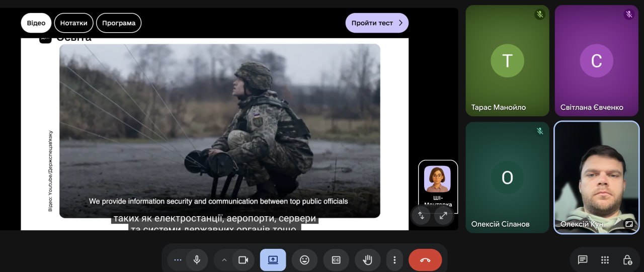Open audio options dots beside microphone
This screenshot has width=644, height=272.
pos(177,260)
